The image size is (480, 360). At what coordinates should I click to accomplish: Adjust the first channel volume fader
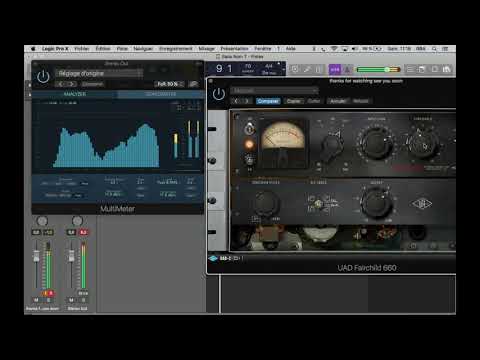point(36,256)
